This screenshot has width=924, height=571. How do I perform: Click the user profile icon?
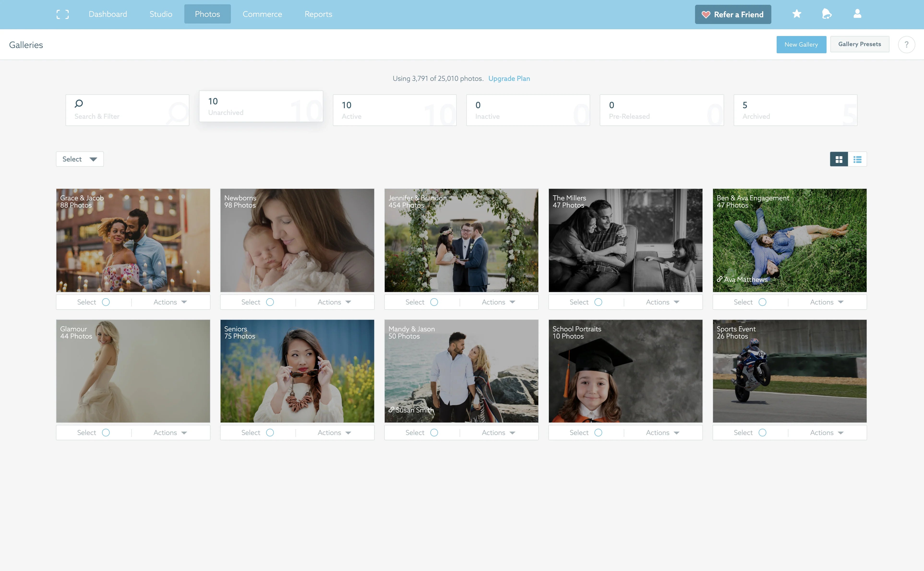(857, 14)
